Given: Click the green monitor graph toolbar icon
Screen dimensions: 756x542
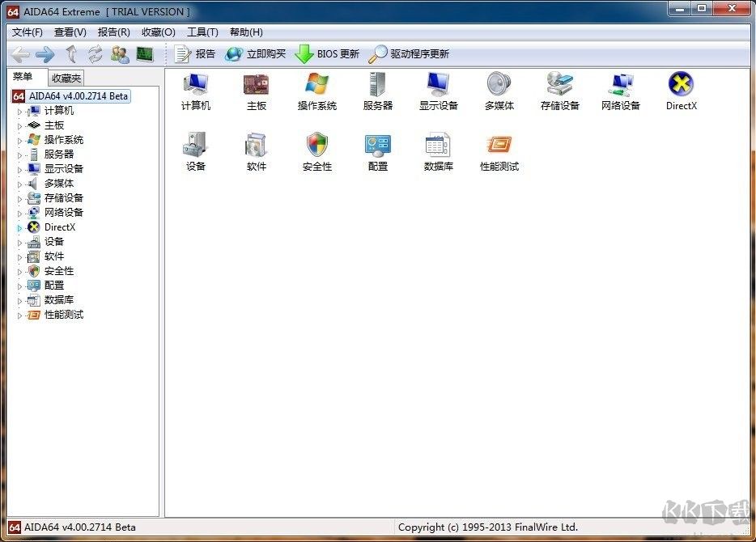Looking at the screenshot, I should click(145, 54).
